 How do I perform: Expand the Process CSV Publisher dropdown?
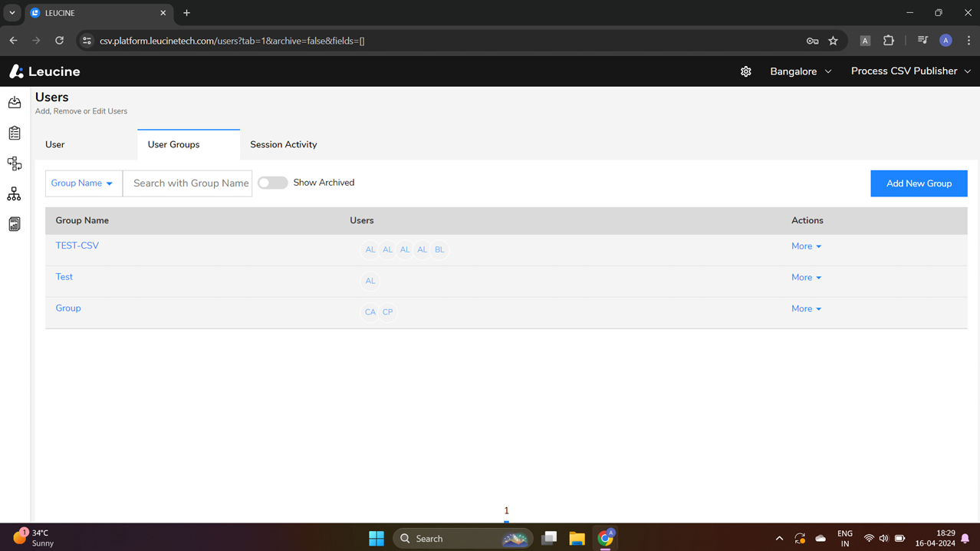pos(911,71)
